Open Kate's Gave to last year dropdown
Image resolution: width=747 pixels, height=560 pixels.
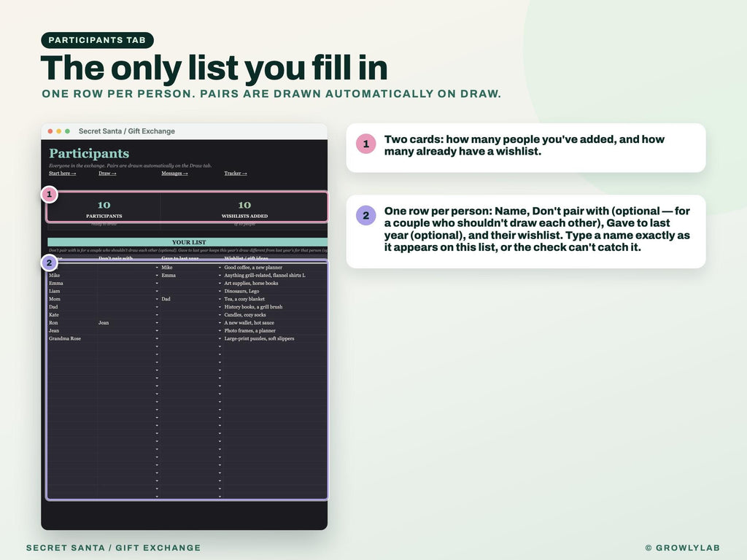(220, 315)
